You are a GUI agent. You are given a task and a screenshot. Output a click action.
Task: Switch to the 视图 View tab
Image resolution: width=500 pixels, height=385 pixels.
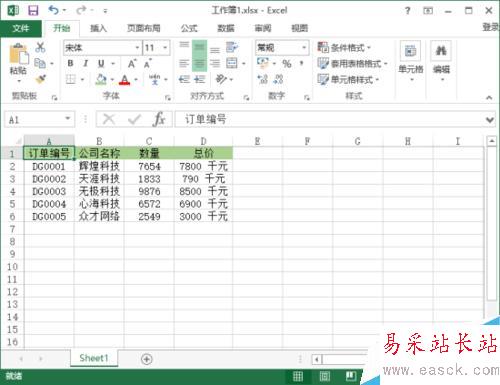pyautogui.click(x=299, y=29)
